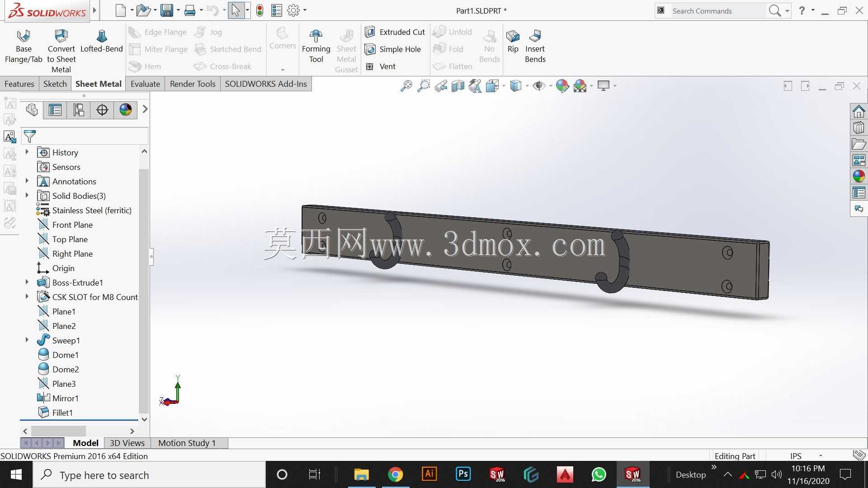
Task: Open File Explorer from the taskbar
Action: (x=361, y=475)
